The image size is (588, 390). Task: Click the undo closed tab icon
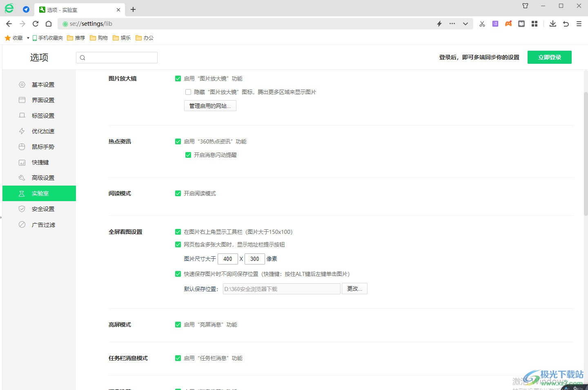(x=566, y=24)
